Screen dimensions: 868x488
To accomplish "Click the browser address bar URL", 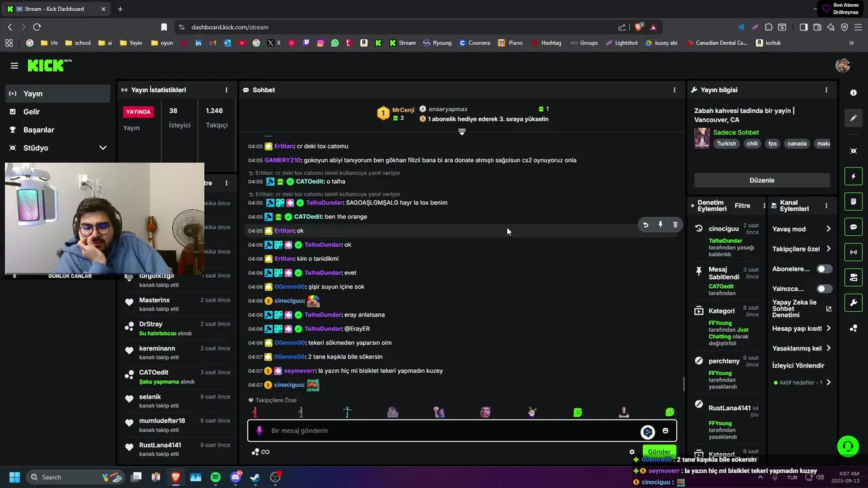I will tap(230, 27).
